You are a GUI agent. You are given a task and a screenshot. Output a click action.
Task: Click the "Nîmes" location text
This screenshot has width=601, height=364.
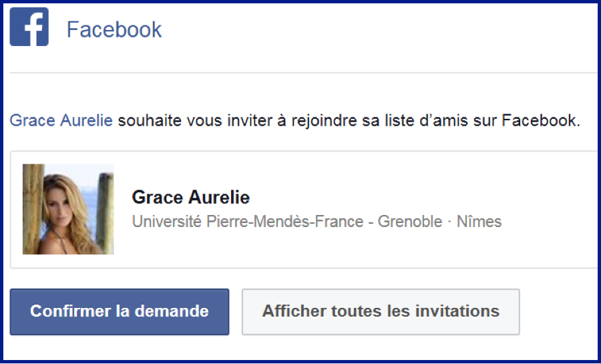point(479,221)
